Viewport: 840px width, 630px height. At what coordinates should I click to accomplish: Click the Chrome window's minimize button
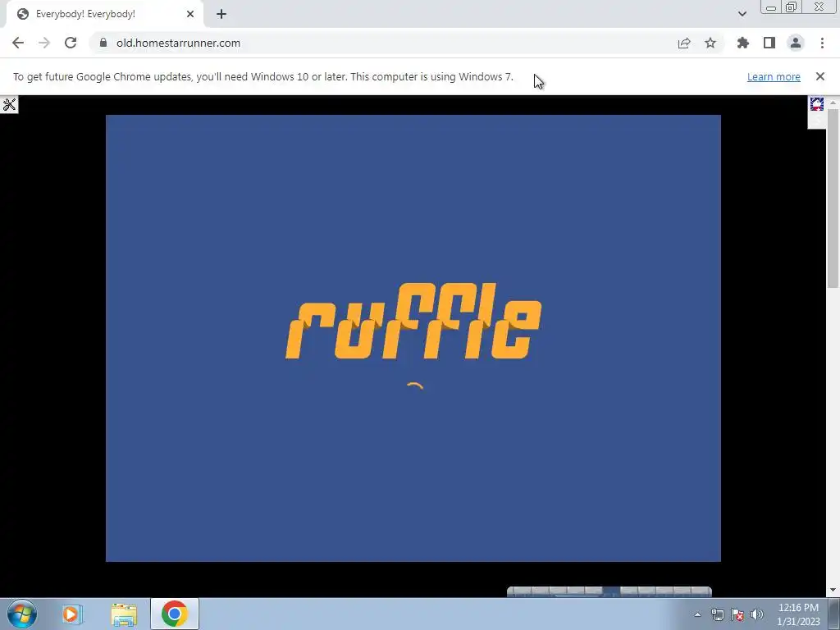tap(771, 7)
